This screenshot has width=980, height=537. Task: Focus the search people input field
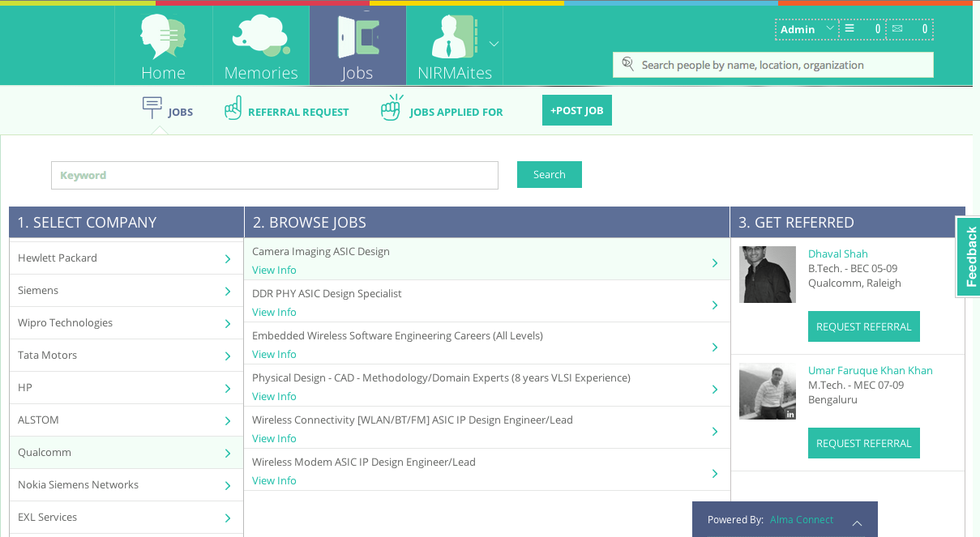[x=772, y=65]
